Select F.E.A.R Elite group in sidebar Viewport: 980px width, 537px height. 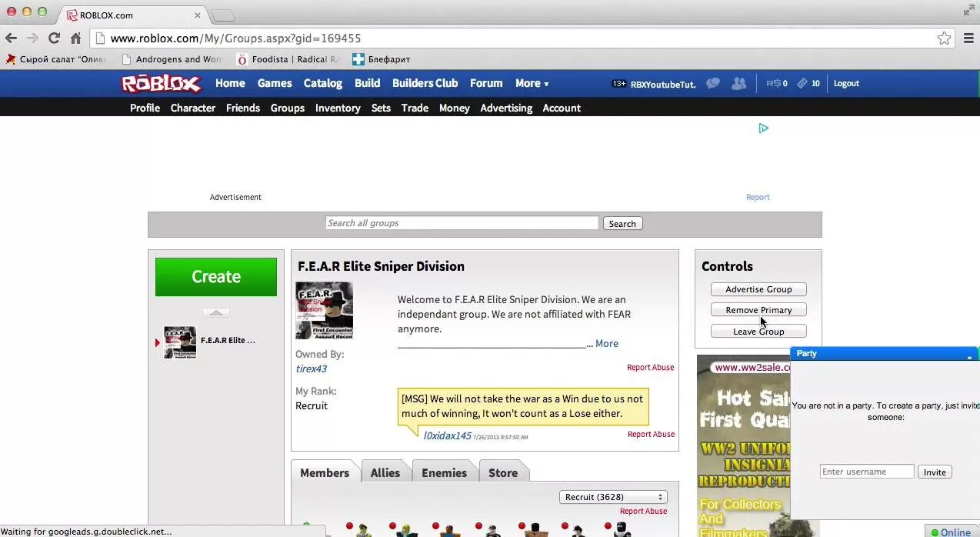click(209, 342)
